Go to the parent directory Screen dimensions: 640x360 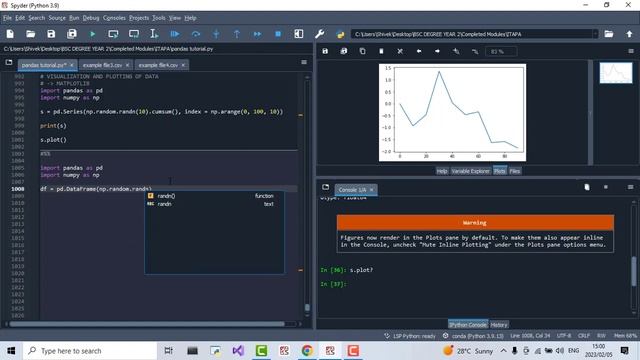629,34
